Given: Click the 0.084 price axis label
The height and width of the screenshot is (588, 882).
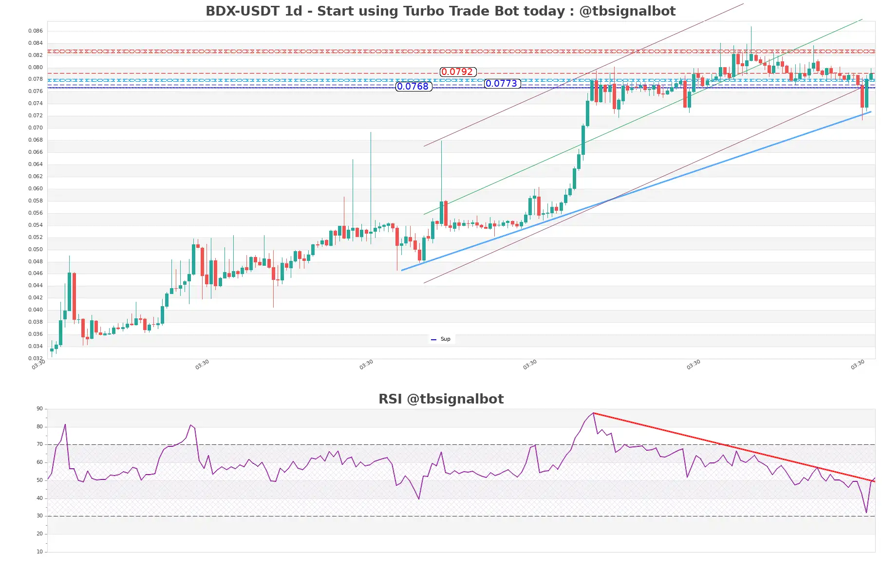Looking at the screenshot, I should coord(36,43).
